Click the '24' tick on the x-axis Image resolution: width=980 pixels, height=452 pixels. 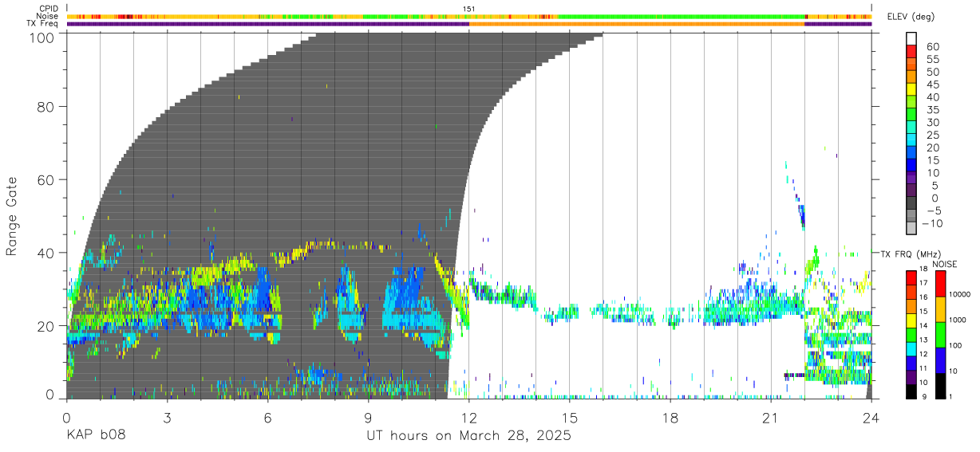click(871, 419)
